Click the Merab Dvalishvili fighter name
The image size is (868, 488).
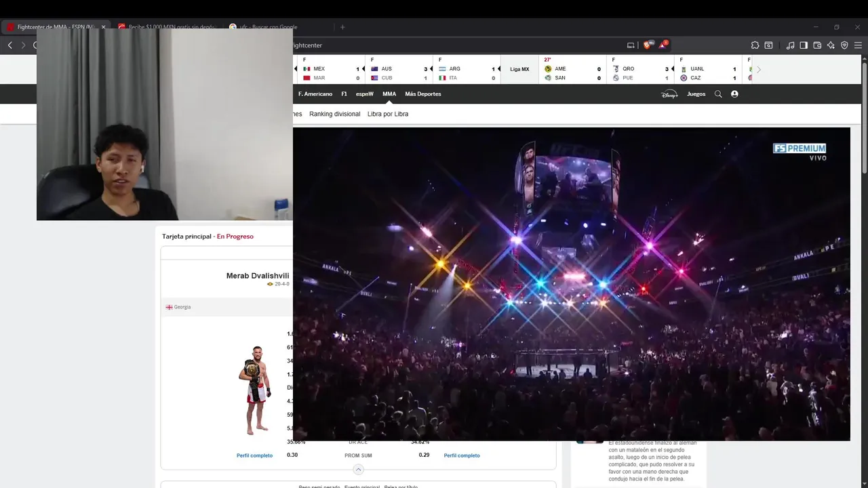(258, 276)
